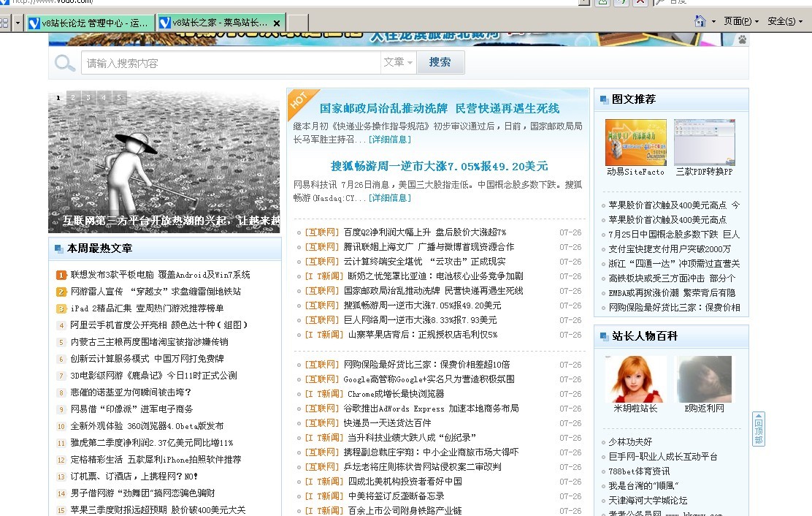812x516 pixels.
Task: Open article 网易借"印像派"进军电子商务
Action: [131, 409]
